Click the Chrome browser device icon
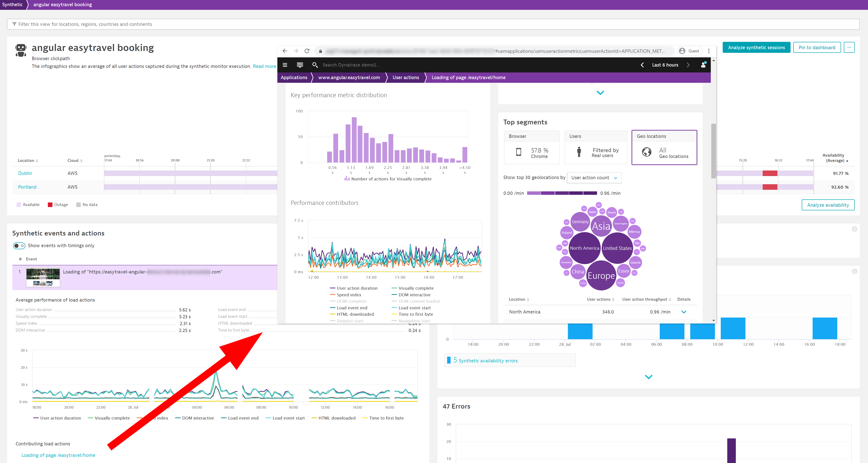 519,152
